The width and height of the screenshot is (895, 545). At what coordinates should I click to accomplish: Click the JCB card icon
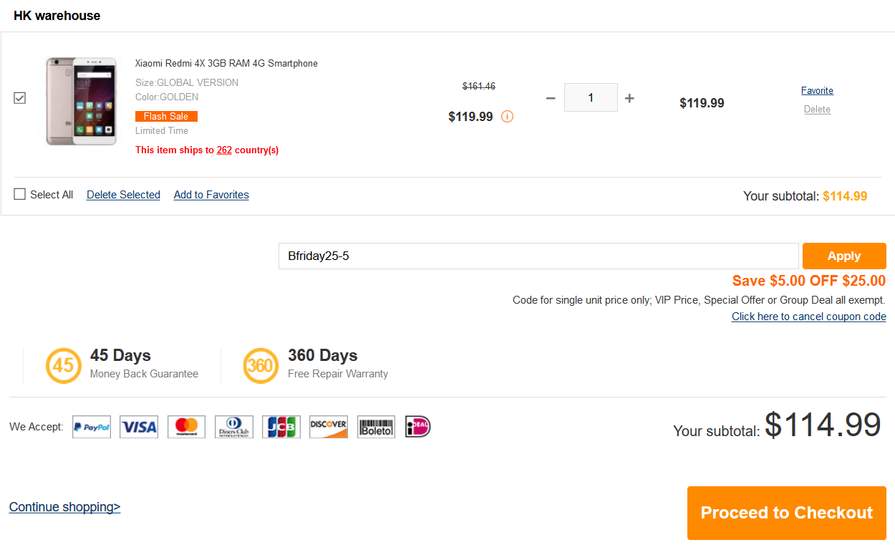pyautogui.click(x=281, y=427)
